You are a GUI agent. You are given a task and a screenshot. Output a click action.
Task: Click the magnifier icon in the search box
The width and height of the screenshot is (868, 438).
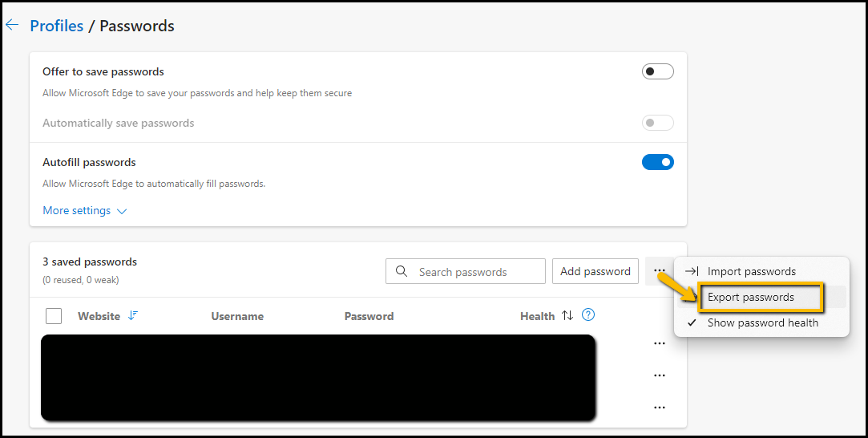point(402,271)
